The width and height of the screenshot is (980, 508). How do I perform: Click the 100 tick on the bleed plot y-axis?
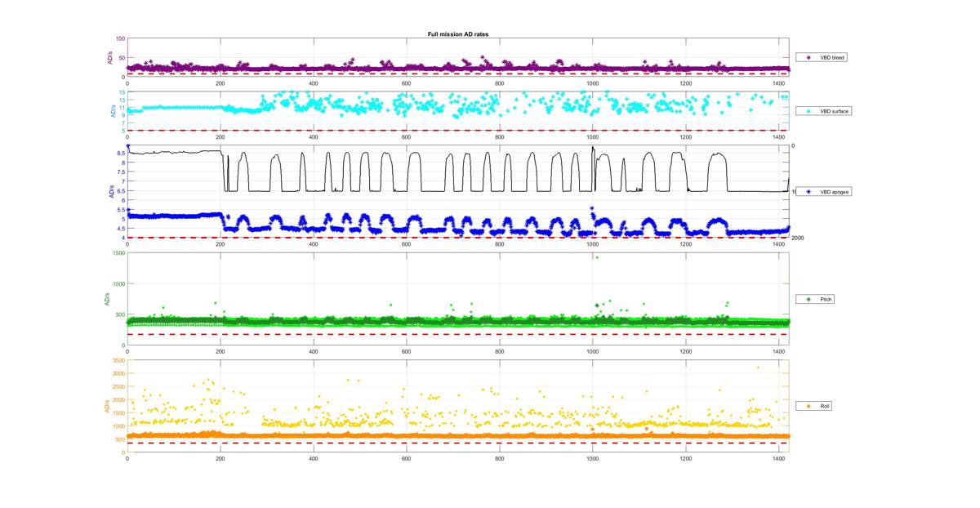click(120, 39)
